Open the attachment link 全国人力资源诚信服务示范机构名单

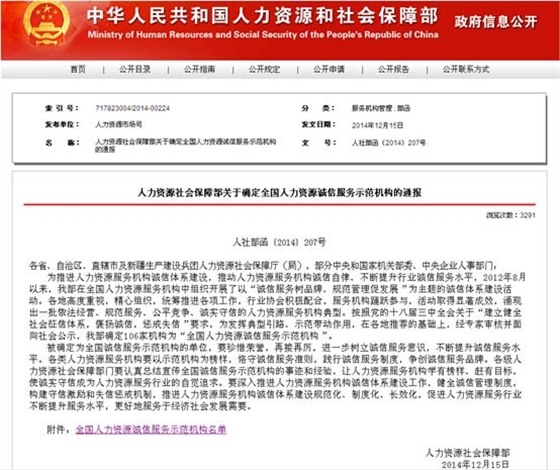[151, 429]
